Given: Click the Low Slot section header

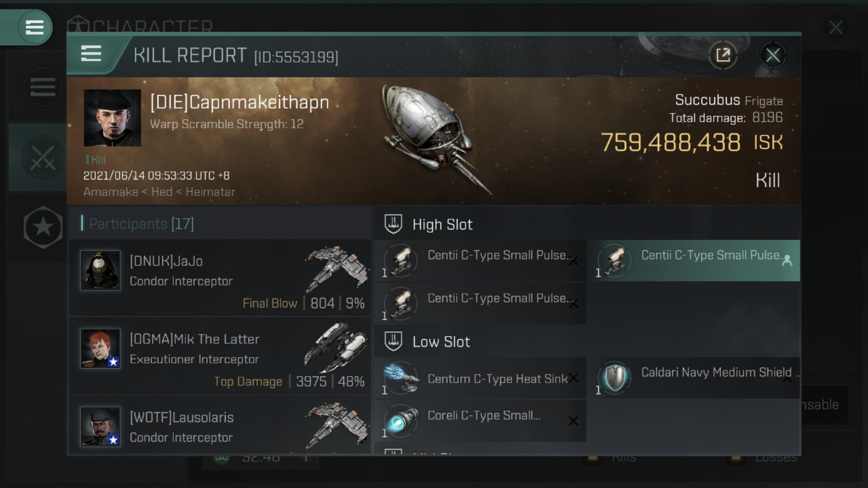Looking at the screenshot, I should (x=441, y=341).
